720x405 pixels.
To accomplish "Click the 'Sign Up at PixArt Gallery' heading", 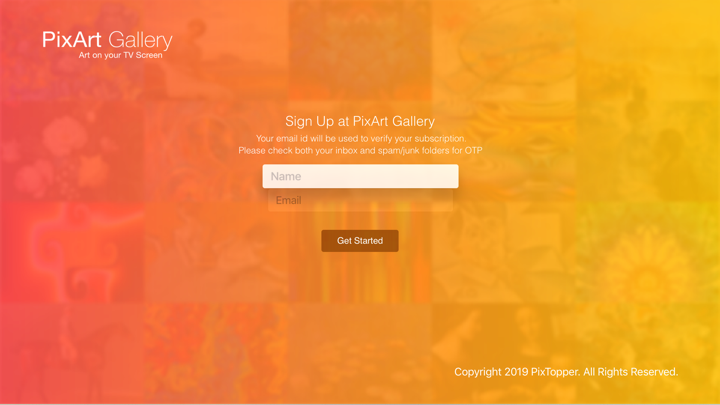I will (x=360, y=121).
